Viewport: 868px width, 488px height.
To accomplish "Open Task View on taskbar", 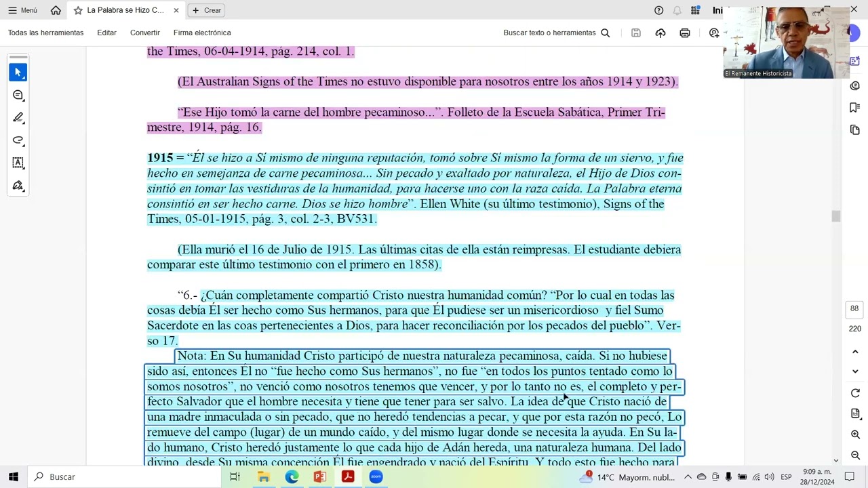I will point(235,476).
